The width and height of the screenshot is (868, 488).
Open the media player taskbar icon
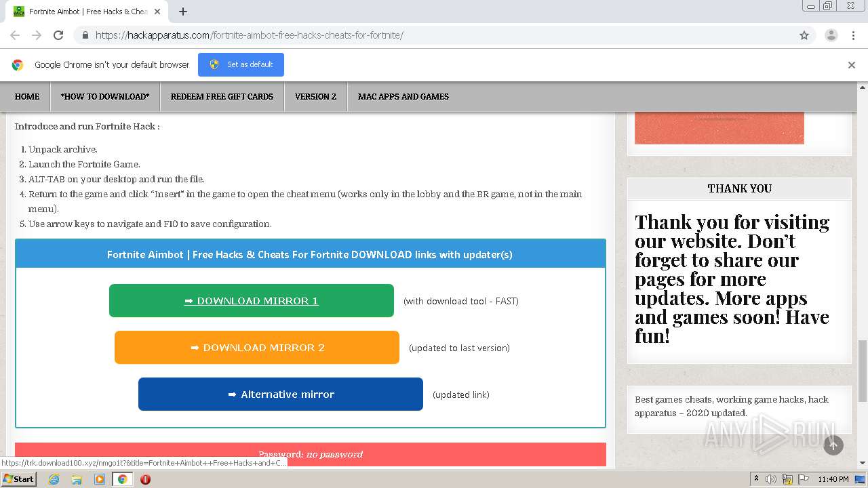[x=100, y=479]
